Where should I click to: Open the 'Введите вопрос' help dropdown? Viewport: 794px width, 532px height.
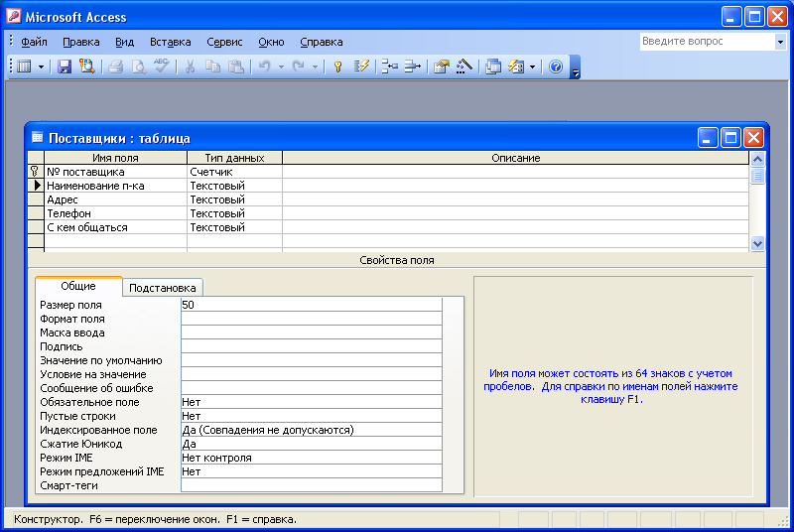pos(779,42)
